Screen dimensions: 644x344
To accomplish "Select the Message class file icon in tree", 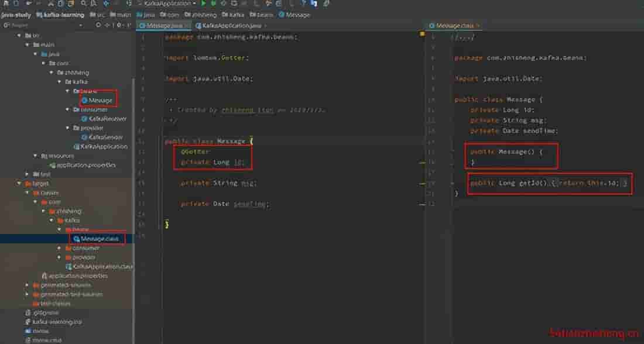I will [x=85, y=100].
